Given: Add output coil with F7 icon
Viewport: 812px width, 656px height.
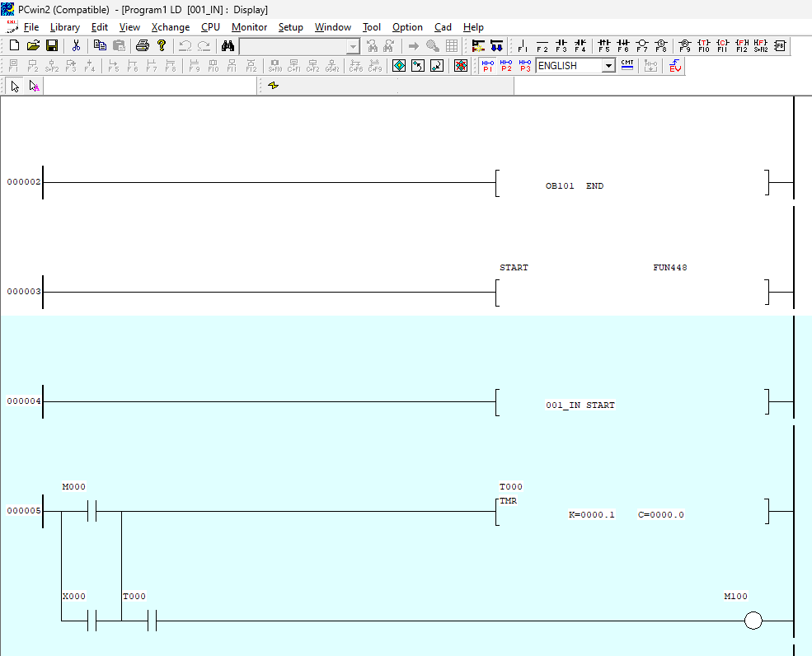Looking at the screenshot, I should pyautogui.click(x=642, y=45).
